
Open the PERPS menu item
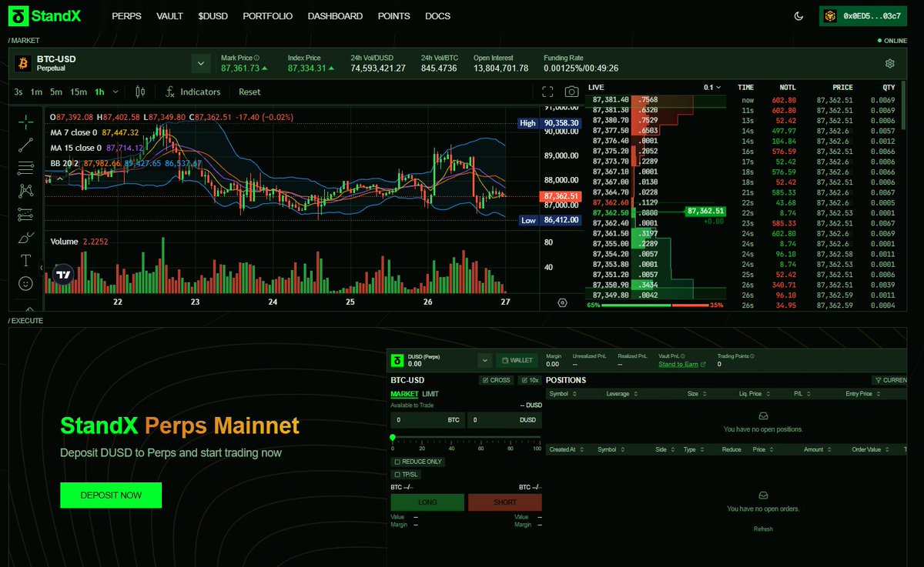126,16
